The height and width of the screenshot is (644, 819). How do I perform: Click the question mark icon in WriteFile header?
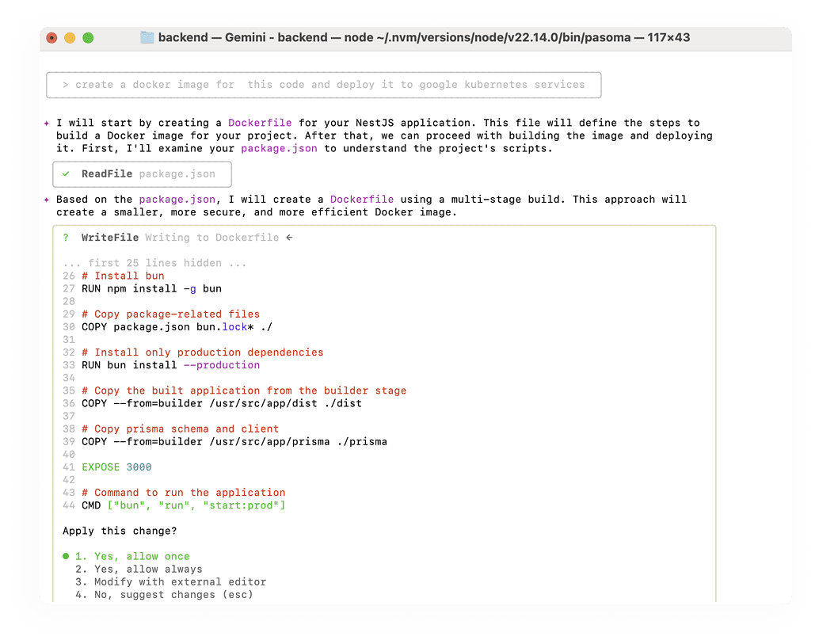point(65,237)
